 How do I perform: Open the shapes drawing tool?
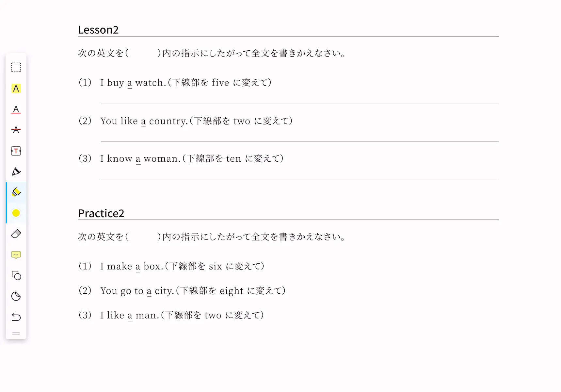pyautogui.click(x=16, y=276)
